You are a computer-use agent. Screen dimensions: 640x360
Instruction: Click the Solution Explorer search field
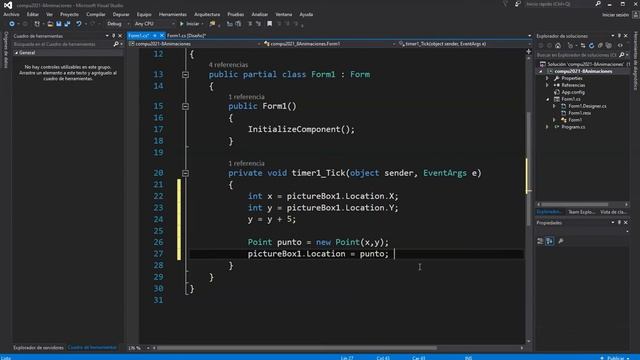coord(576,55)
